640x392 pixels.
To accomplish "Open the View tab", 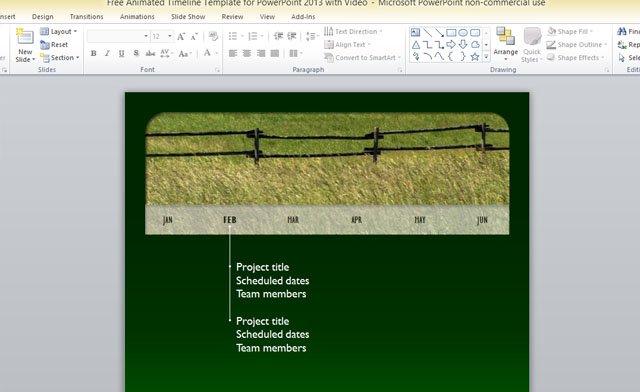I will tap(267, 17).
